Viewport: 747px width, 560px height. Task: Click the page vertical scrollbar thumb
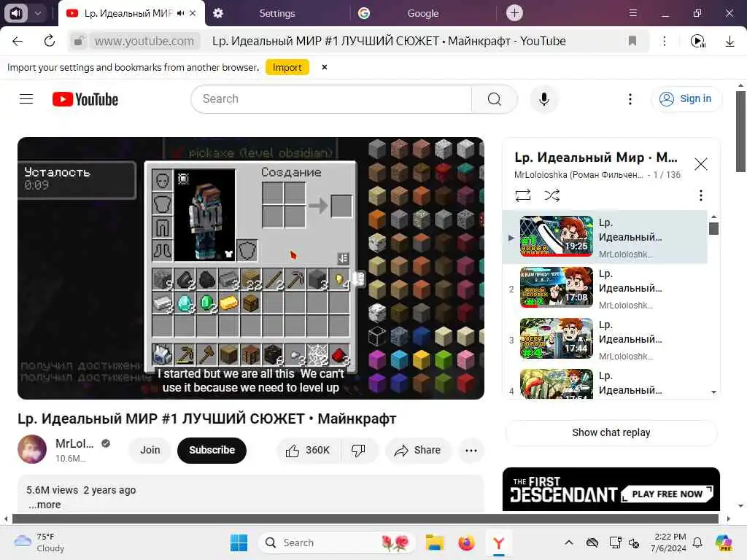[740, 131]
